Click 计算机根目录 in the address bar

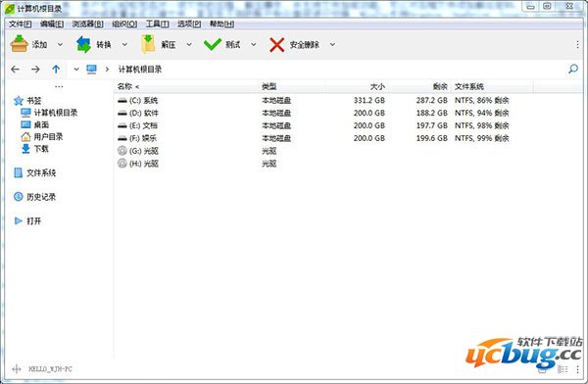(x=140, y=69)
